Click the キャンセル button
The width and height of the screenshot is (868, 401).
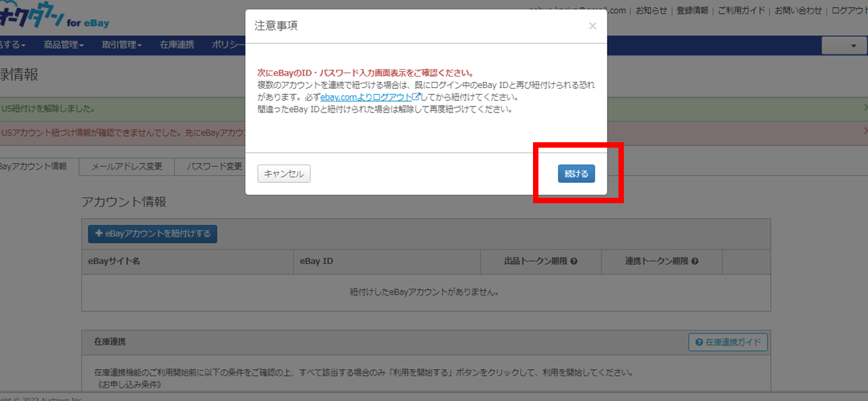(284, 174)
